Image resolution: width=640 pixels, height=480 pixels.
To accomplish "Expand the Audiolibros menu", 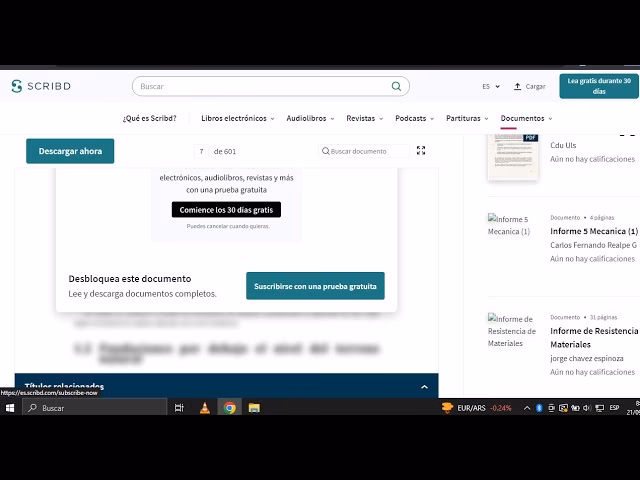I will [x=310, y=118].
